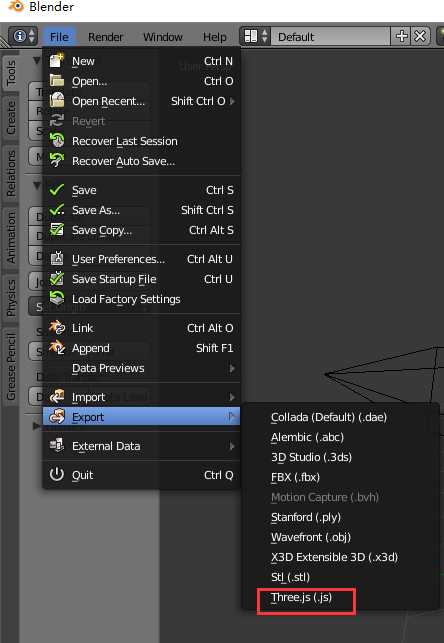Click the Save Copy icon
Screen dimensions: 444x643
pyautogui.click(x=57, y=230)
